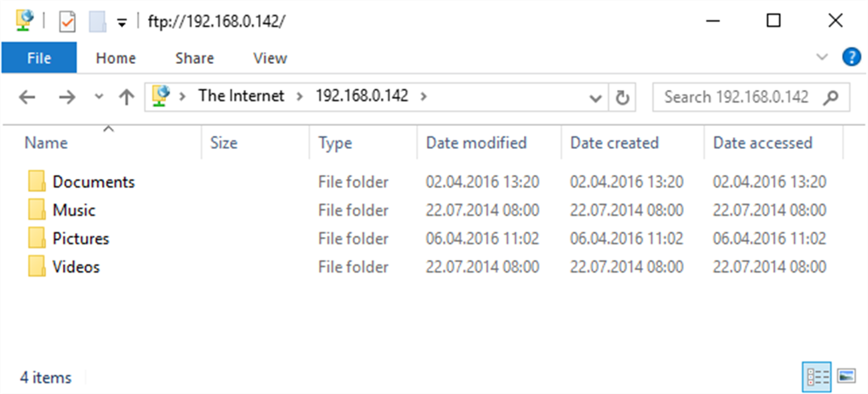
Task: Click the Refresh button beside address bar
Action: [622, 97]
